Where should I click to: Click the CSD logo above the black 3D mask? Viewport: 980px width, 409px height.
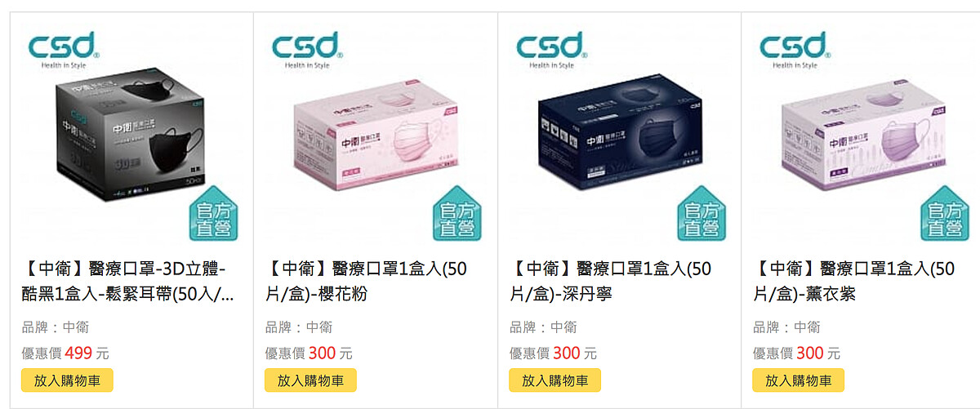click(x=63, y=49)
